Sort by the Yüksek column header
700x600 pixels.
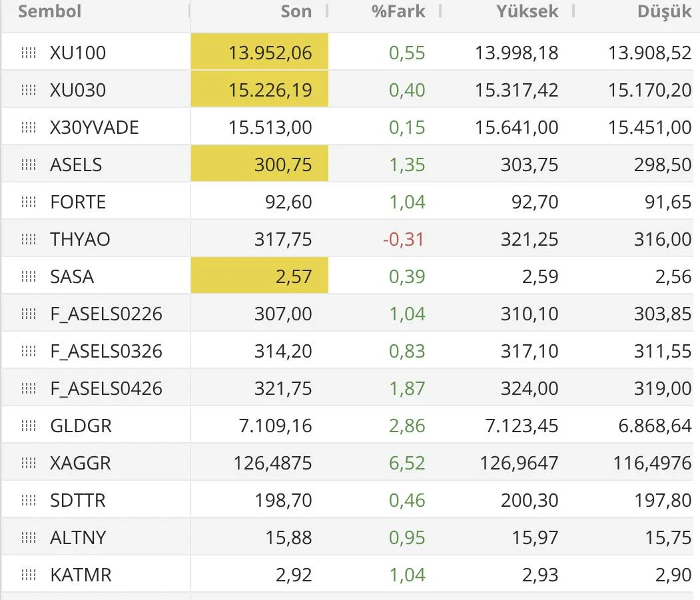[x=527, y=11]
